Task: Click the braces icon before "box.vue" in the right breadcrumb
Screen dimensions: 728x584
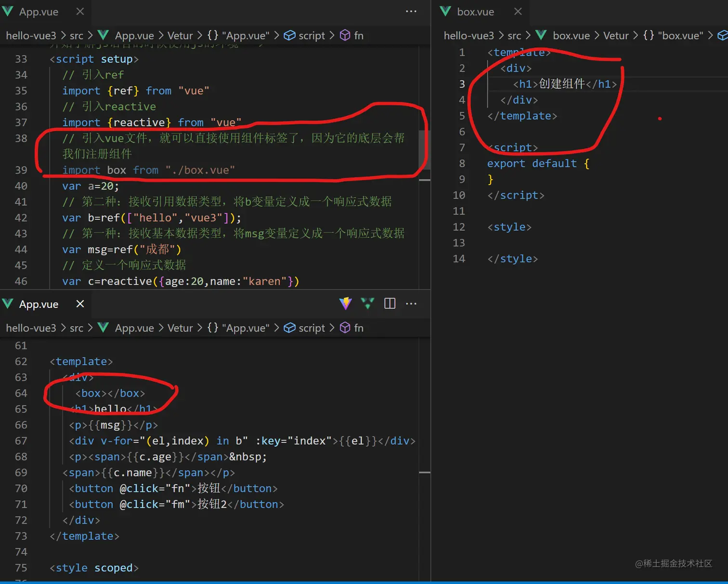Action: pyautogui.click(x=649, y=35)
